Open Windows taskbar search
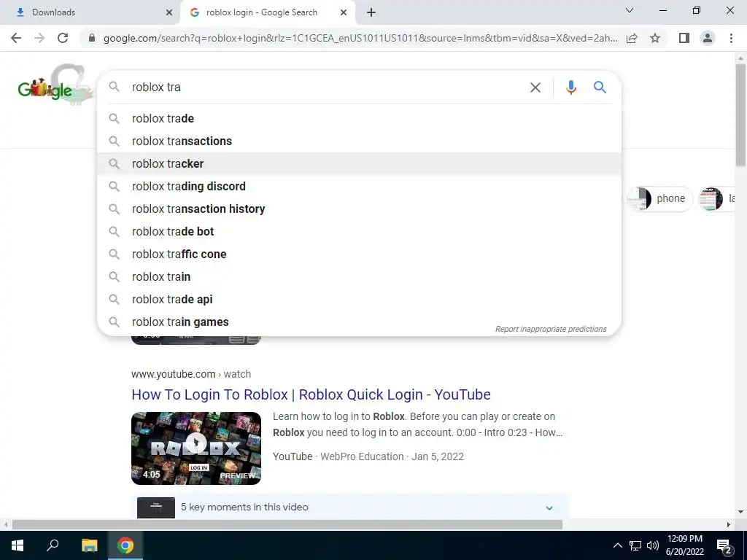Image resolution: width=747 pixels, height=560 pixels. (x=53, y=545)
